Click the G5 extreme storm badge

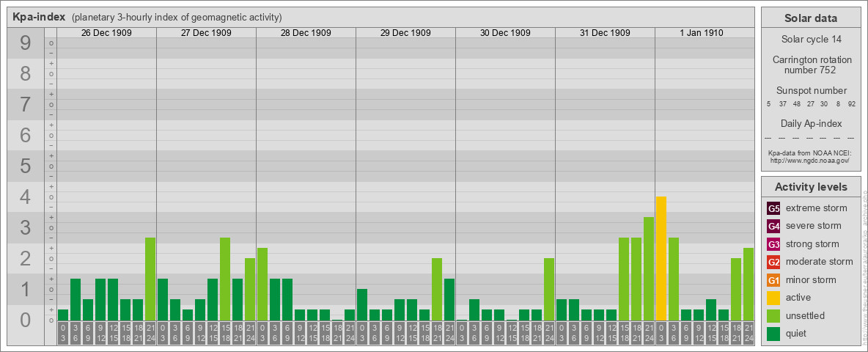pyautogui.click(x=773, y=209)
